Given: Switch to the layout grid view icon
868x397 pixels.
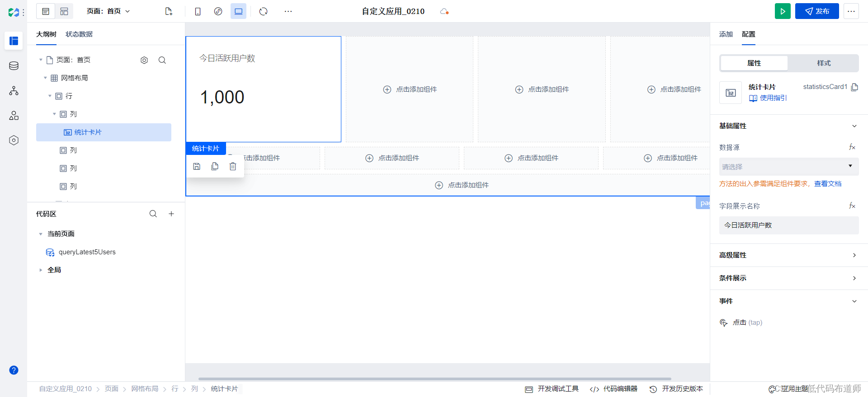Looking at the screenshot, I should [64, 11].
